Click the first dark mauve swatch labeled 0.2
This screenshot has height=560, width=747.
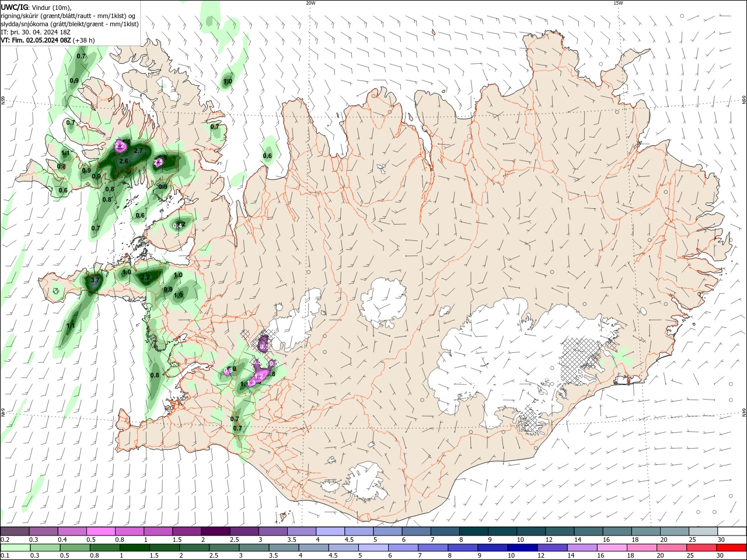(x=15, y=531)
